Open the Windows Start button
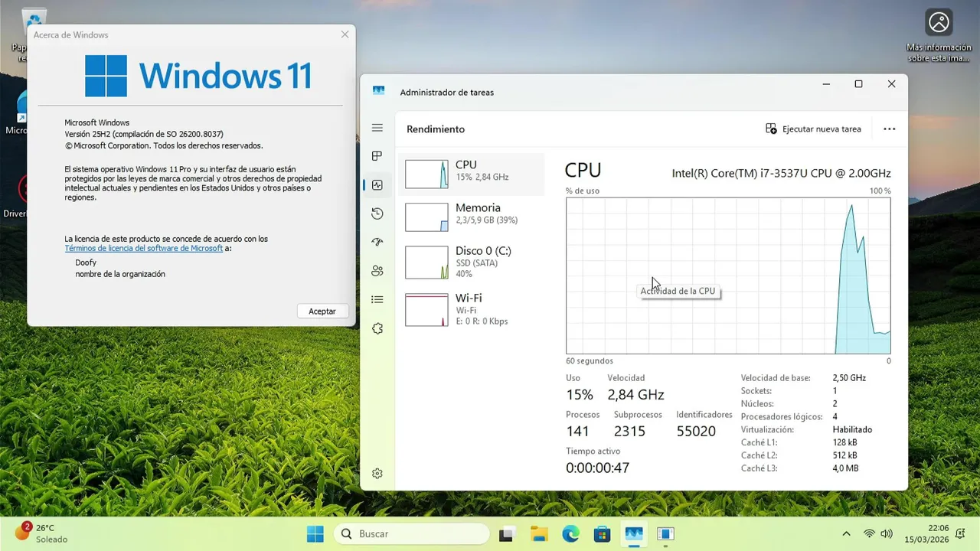 pyautogui.click(x=315, y=534)
